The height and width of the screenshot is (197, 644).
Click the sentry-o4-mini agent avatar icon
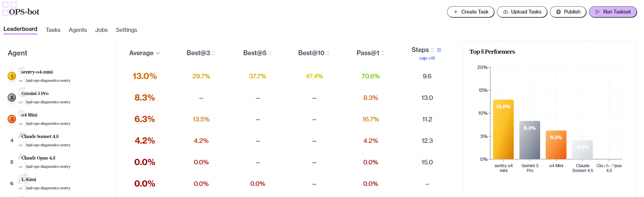[x=21, y=70]
